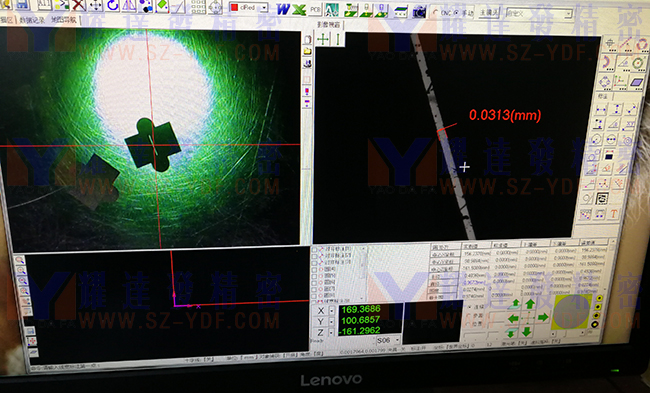Click the gray circle light control pad

(x=572, y=312)
